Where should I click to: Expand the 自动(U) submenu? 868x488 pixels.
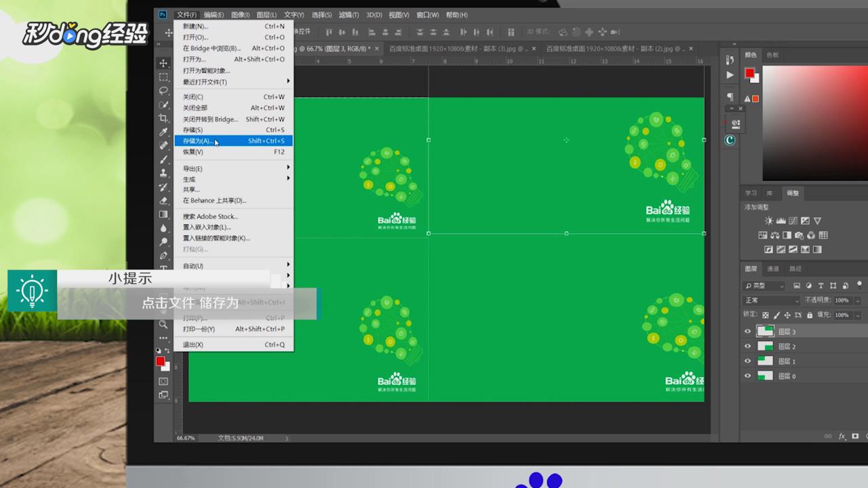coord(234,266)
